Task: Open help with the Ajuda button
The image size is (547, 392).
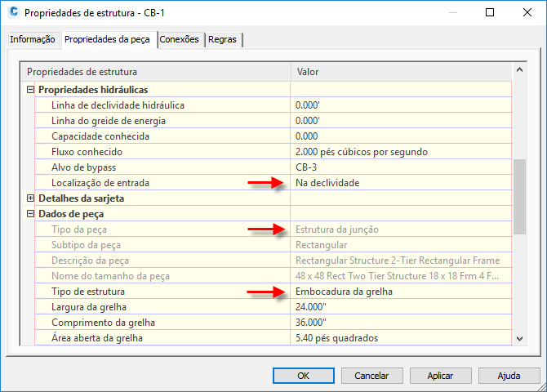Action: [509, 376]
